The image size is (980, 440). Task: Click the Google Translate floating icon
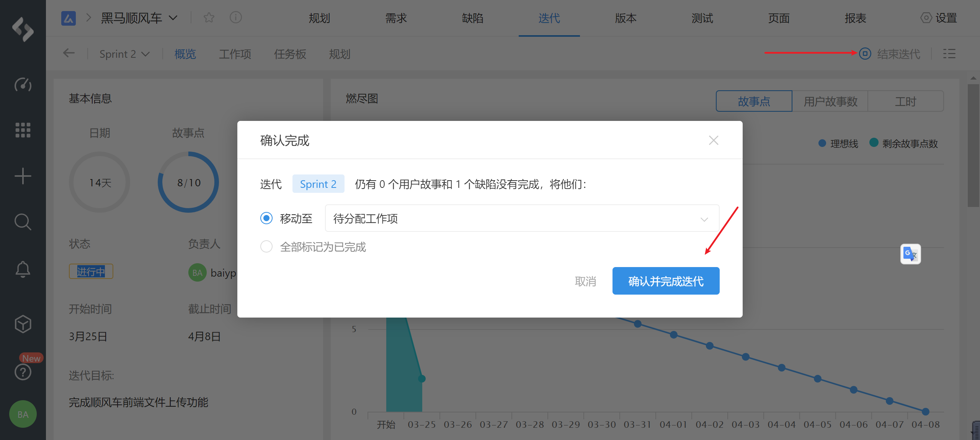tap(910, 254)
